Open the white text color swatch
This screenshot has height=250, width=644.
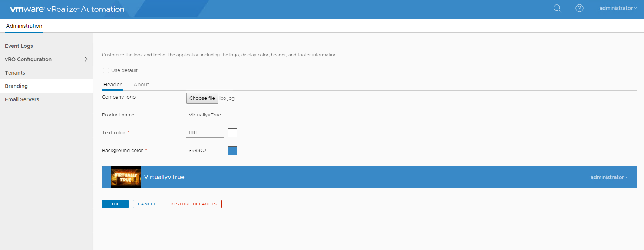232,133
